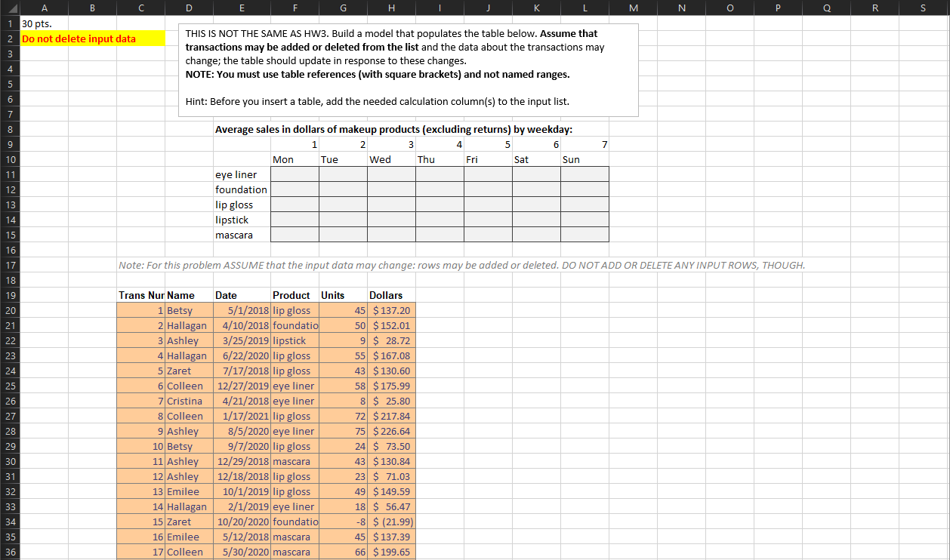Select the empty foundation Tuesday cell
950x560 pixels.
(343, 189)
